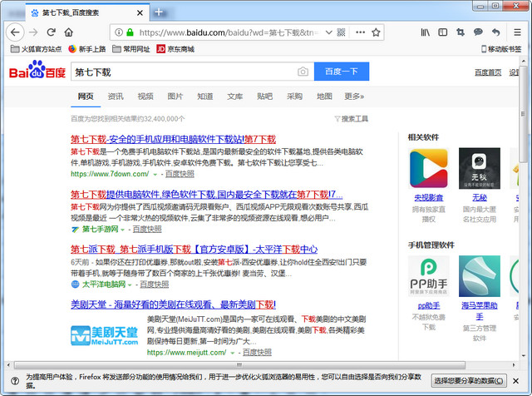Screen dimensions: 532x396
Task: Click 选择您要分享的数据 button
Action: (468, 380)
